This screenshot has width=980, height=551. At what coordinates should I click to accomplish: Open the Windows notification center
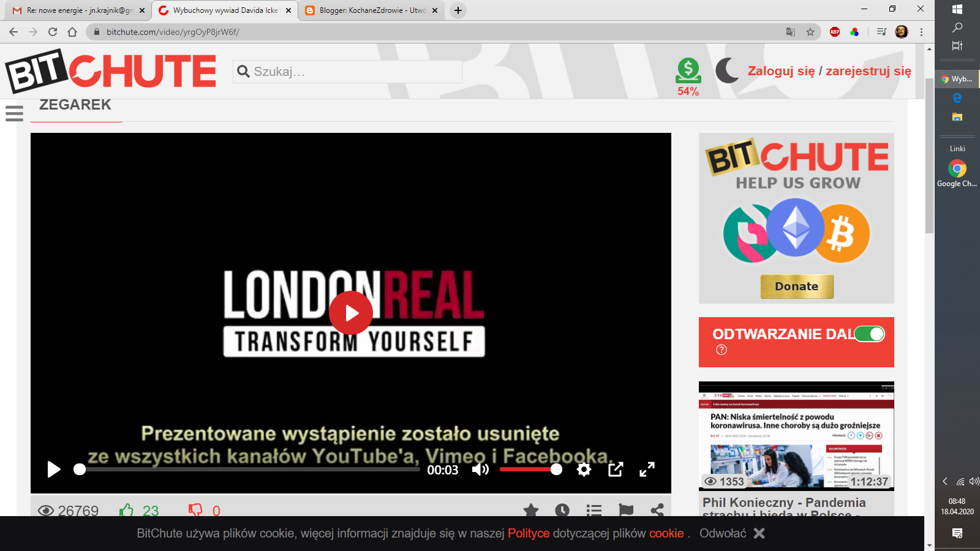click(x=957, y=533)
